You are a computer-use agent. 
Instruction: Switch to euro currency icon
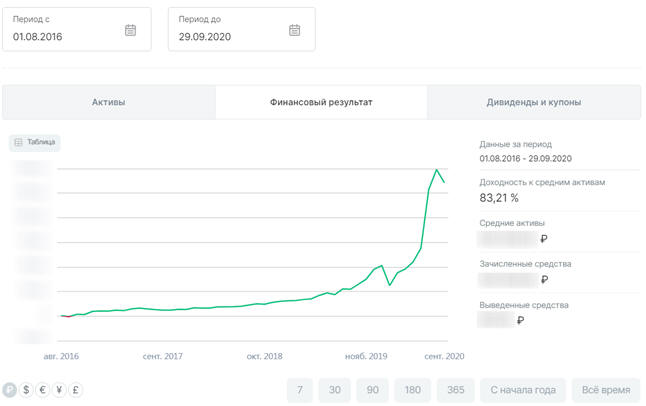pos(42,390)
